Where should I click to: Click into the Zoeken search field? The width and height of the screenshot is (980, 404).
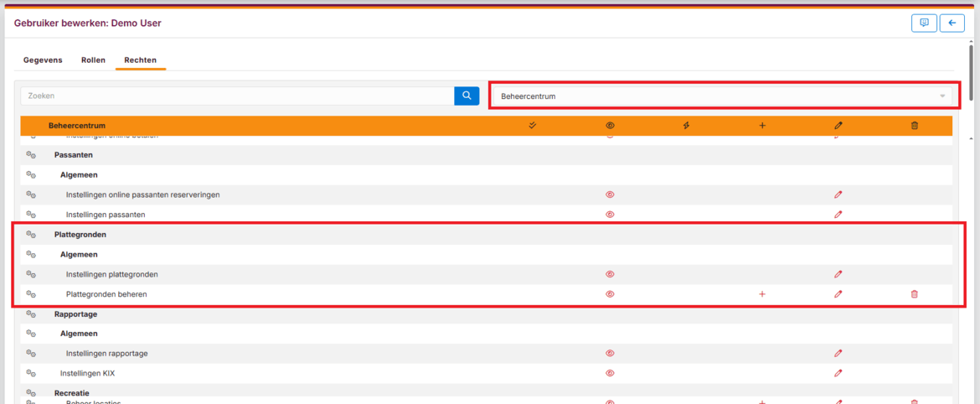click(237, 96)
